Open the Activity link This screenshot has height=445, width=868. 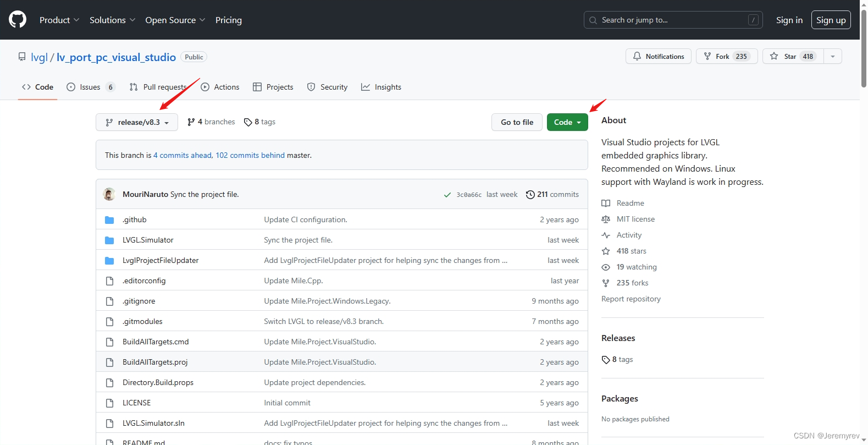tap(622, 235)
